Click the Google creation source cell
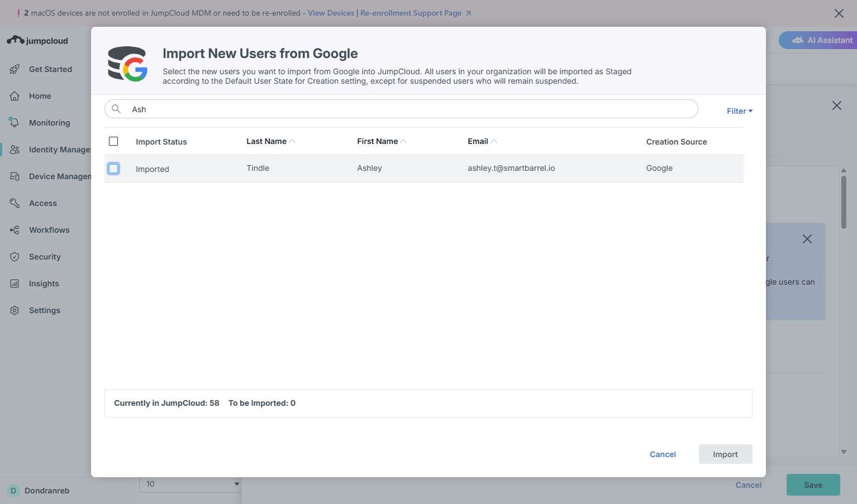This screenshot has height=504, width=857. point(659,168)
